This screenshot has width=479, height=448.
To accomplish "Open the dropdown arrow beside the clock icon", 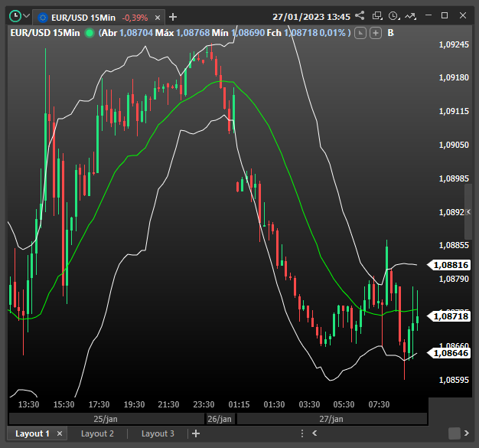I will 27,16.
